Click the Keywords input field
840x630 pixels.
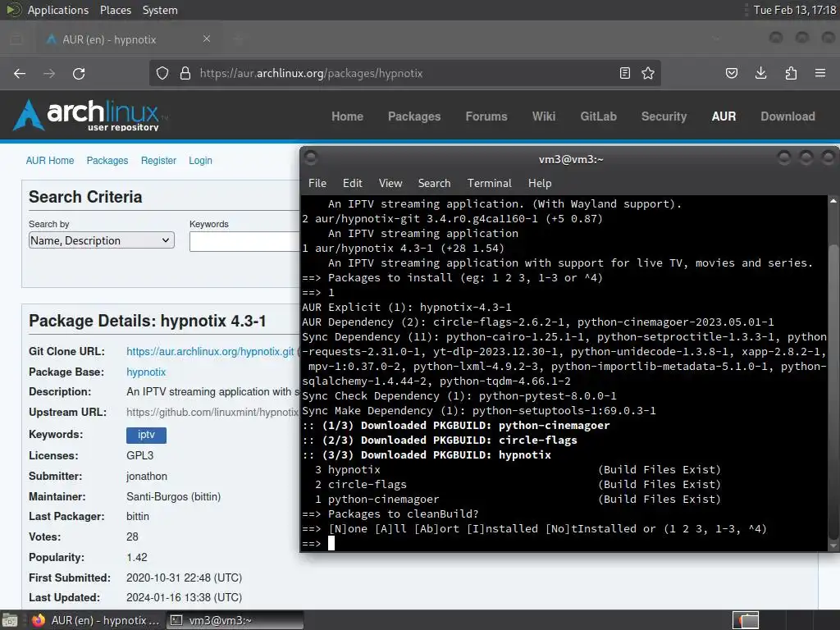click(244, 241)
